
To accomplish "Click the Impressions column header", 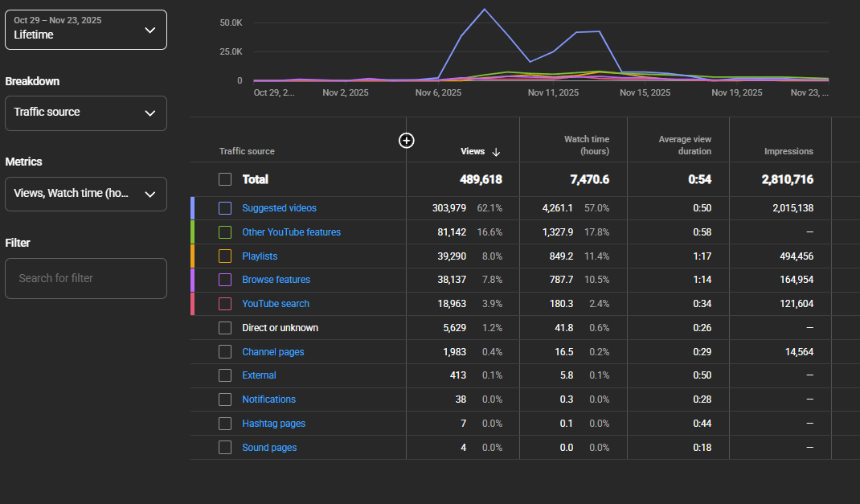I will pos(788,151).
